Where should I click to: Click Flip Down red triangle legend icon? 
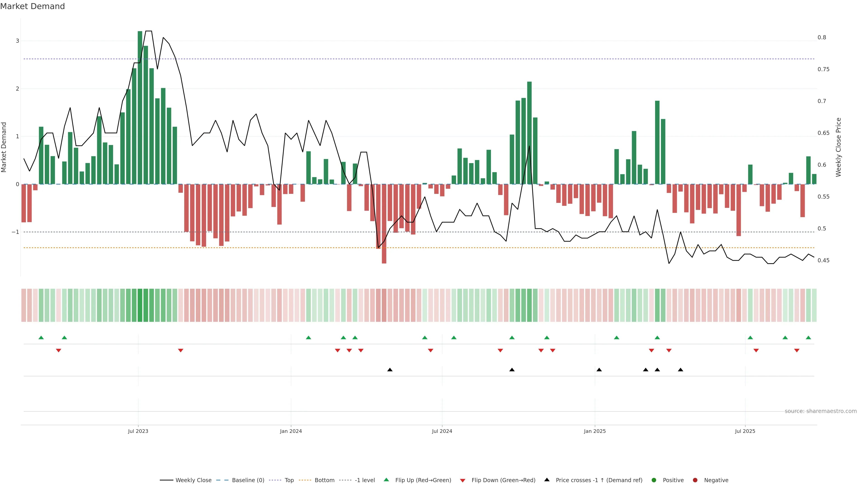point(463,481)
